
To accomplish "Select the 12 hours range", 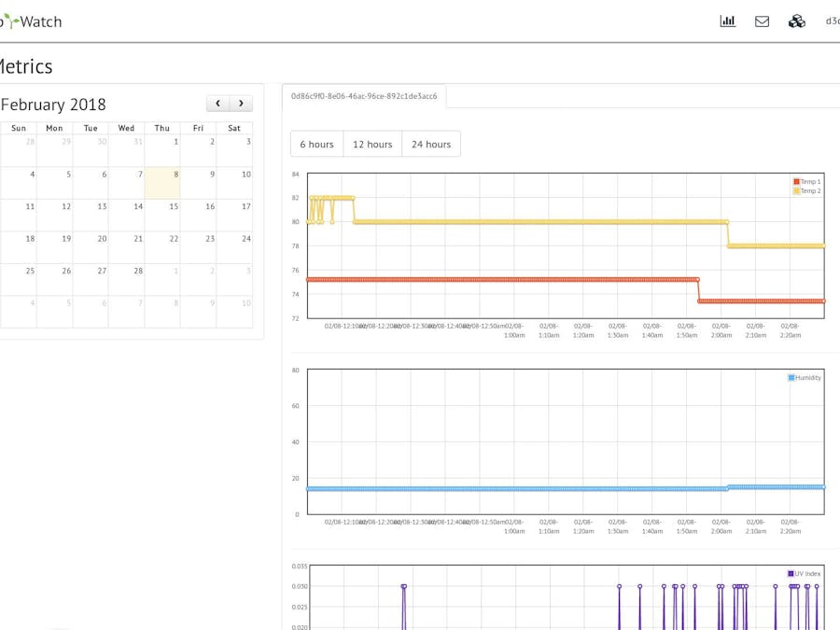I will click(372, 144).
